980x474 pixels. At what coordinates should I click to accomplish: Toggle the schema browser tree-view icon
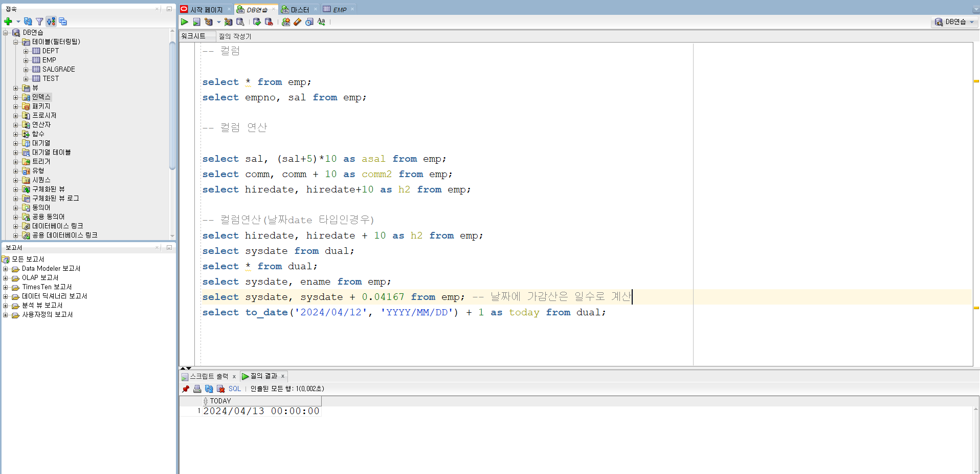pos(51,21)
